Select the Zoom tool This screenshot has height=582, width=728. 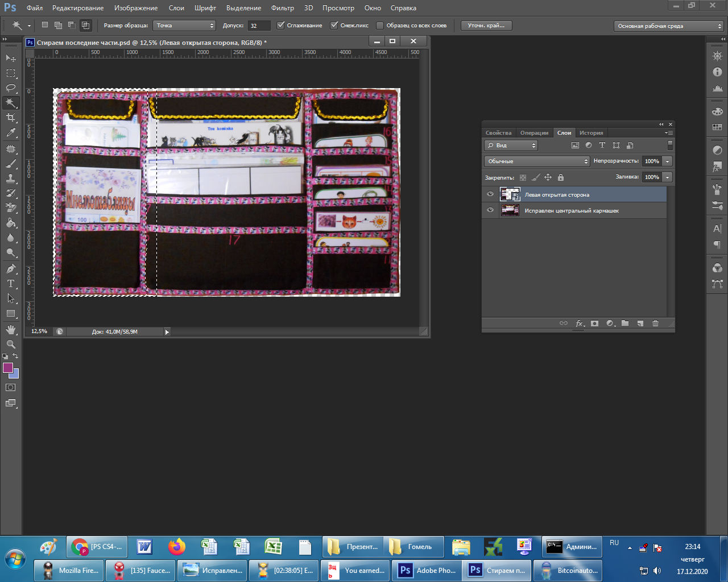click(11, 344)
